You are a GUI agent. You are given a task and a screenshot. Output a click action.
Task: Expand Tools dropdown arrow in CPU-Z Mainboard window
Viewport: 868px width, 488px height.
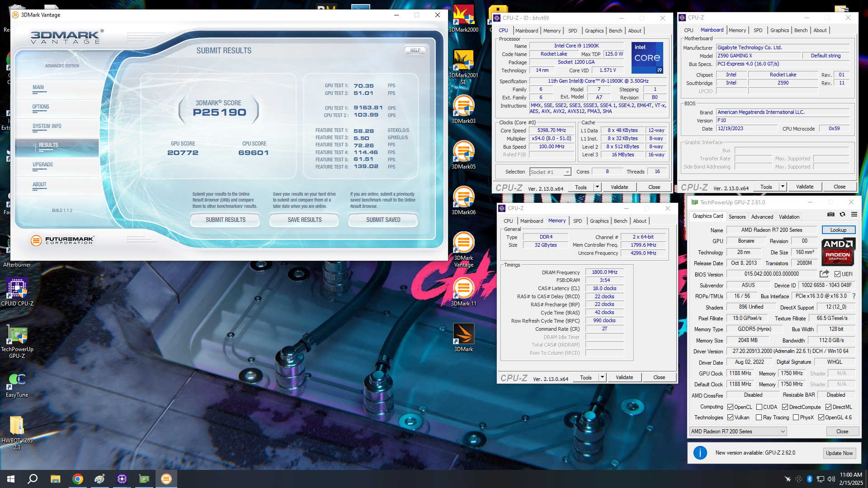(783, 187)
